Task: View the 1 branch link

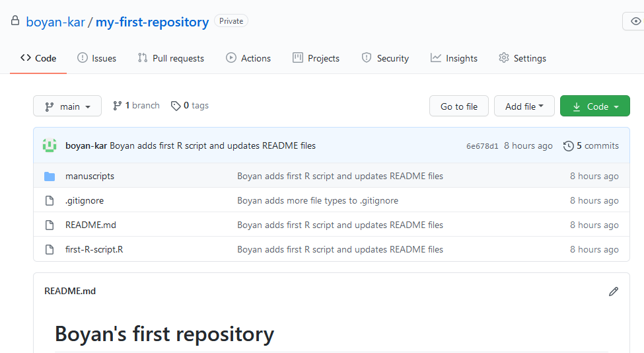Action: pyautogui.click(x=136, y=106)
